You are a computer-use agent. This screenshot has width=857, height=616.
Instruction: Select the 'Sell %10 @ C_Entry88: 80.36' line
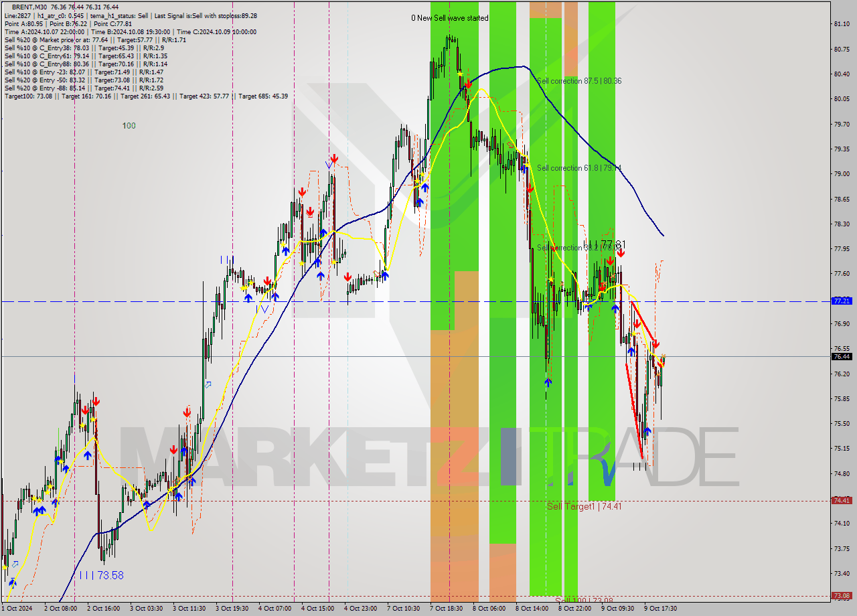86,64
